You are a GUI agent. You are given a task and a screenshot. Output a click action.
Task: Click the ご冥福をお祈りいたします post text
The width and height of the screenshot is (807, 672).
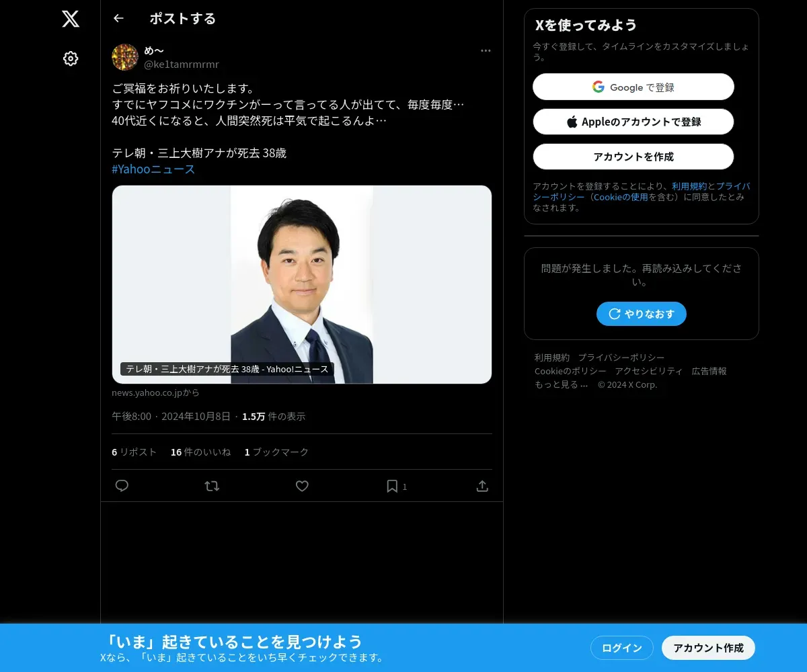tap(182, 89)
